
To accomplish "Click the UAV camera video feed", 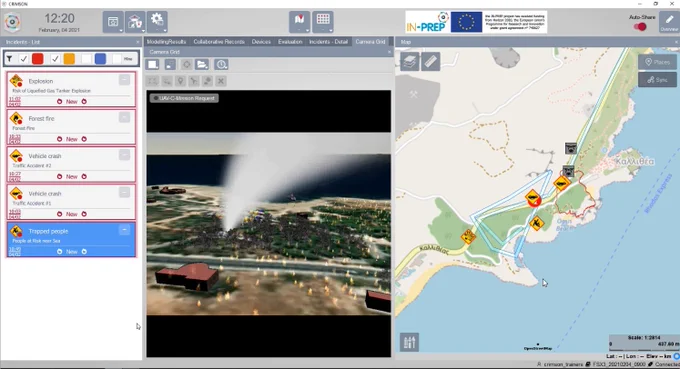I will [268, 224].
